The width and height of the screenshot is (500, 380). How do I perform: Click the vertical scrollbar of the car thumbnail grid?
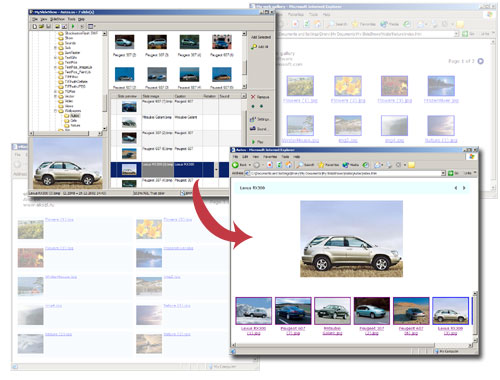coord(244,60)
